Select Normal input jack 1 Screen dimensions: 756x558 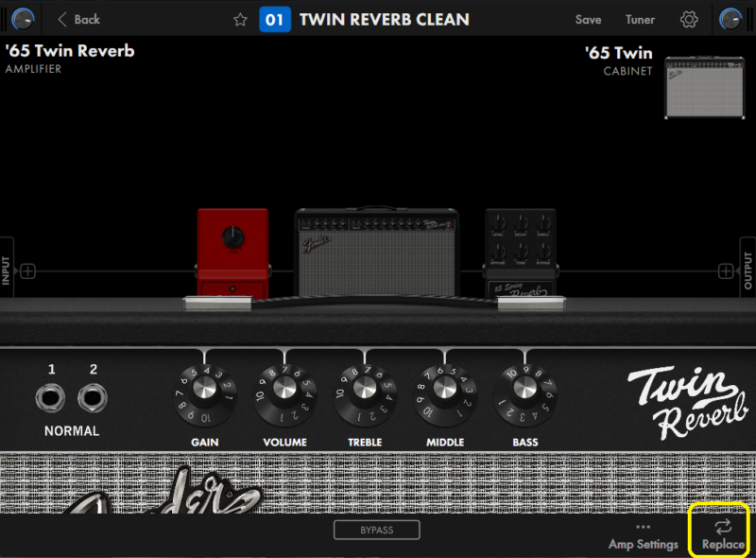pyautogui.click(x=52, y=397)
